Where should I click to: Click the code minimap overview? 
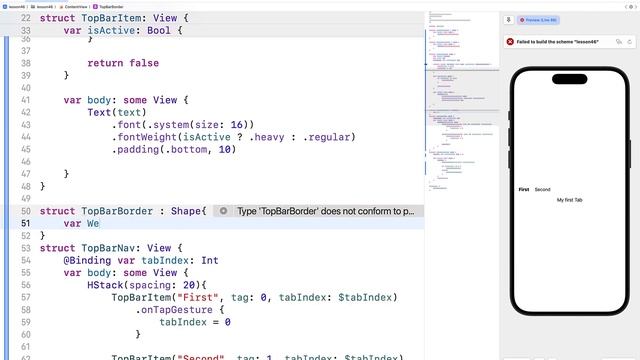tap(462, 102)
